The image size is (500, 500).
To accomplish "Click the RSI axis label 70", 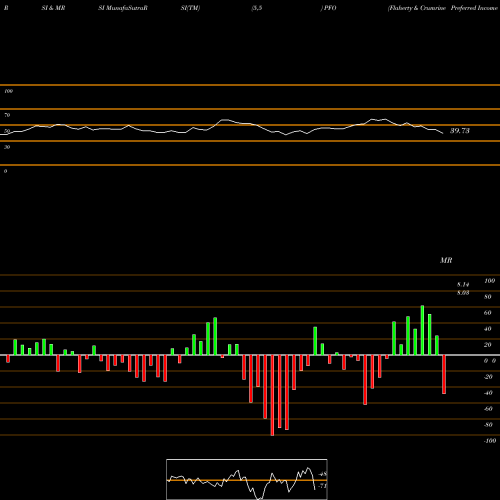I will [x=7, y=115].
